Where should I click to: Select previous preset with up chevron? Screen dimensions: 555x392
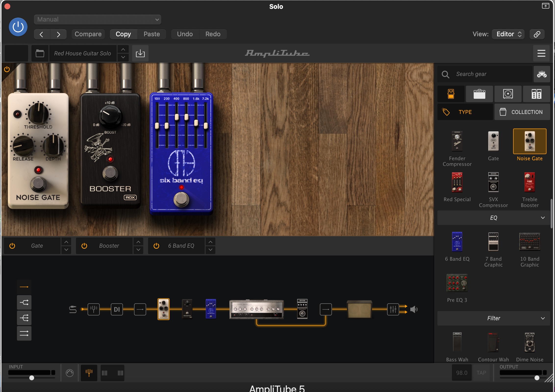123,49
